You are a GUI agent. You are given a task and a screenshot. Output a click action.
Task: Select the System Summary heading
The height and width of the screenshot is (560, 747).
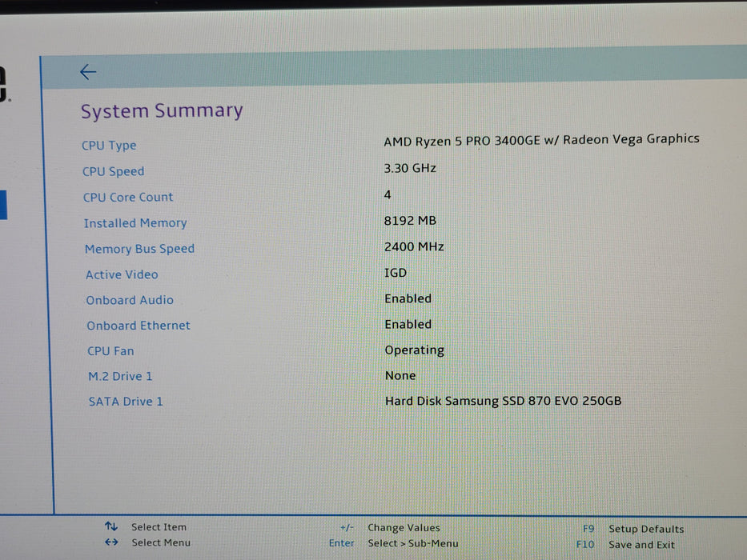162,111
